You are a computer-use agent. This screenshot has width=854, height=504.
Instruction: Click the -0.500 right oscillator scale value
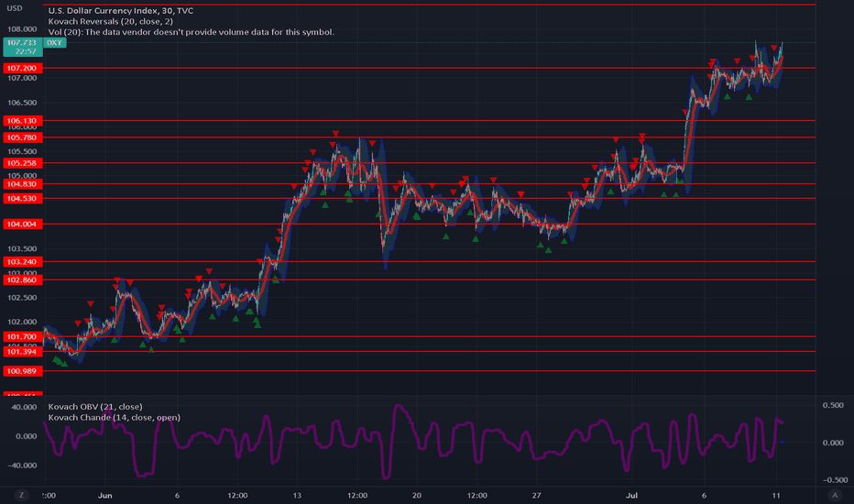[x=835, y=480]
